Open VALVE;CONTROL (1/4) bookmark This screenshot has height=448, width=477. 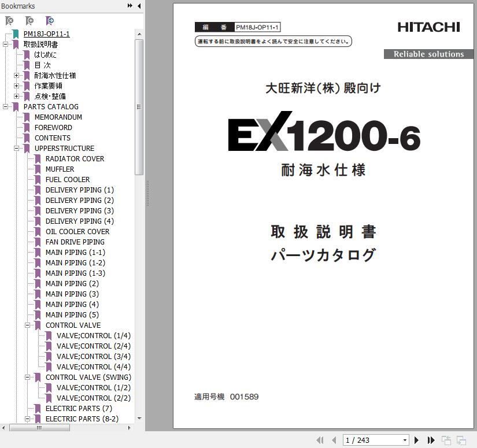tap(94, 335)
